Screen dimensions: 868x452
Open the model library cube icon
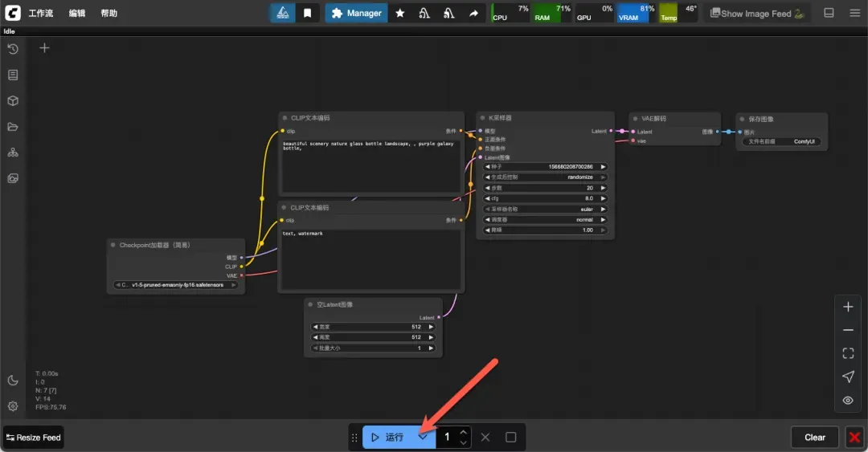point(13,100)
